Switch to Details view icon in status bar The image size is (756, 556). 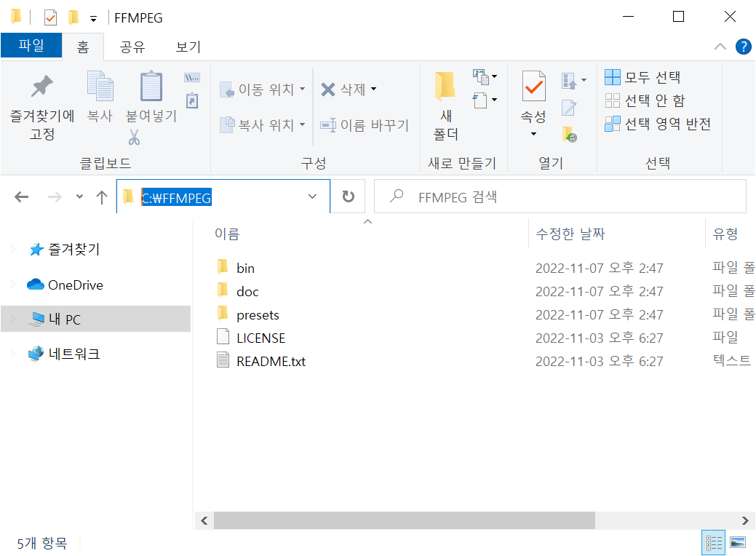714,542
